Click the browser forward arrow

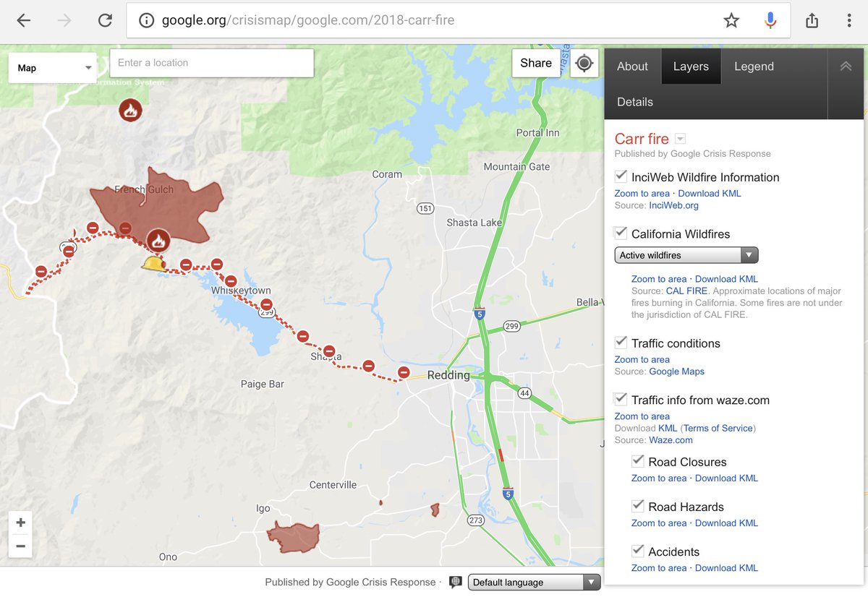(x=64, y=20)
